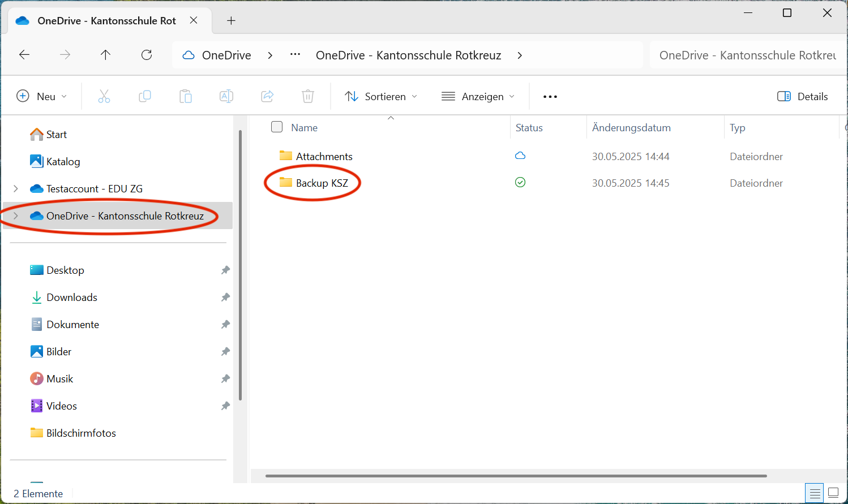Toggle the Details pane button
This screenshot has height=504, width=848.
tap(803, 96)
